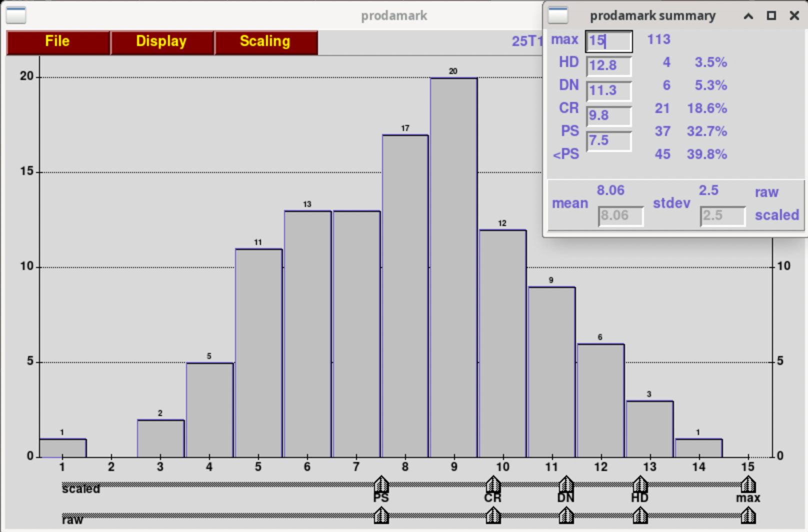Click the histogram bar for score 6
This screenshot has width=808, height=532.
coord(308,334)
